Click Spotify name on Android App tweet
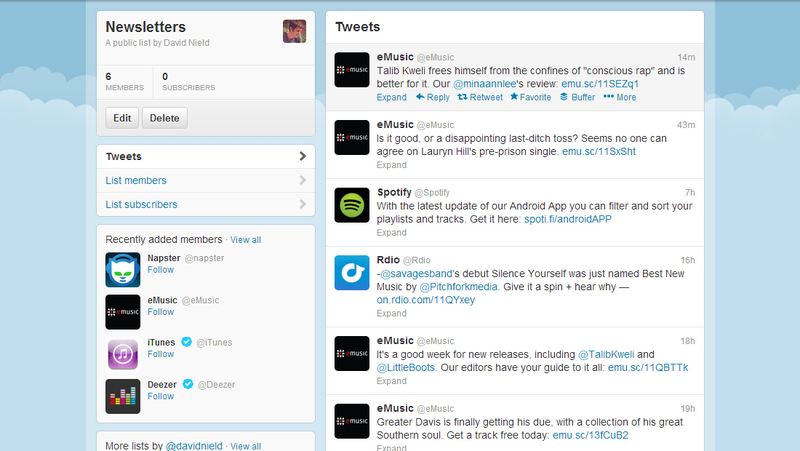This screenshot has height=451, width=800. tap(394, 192)
